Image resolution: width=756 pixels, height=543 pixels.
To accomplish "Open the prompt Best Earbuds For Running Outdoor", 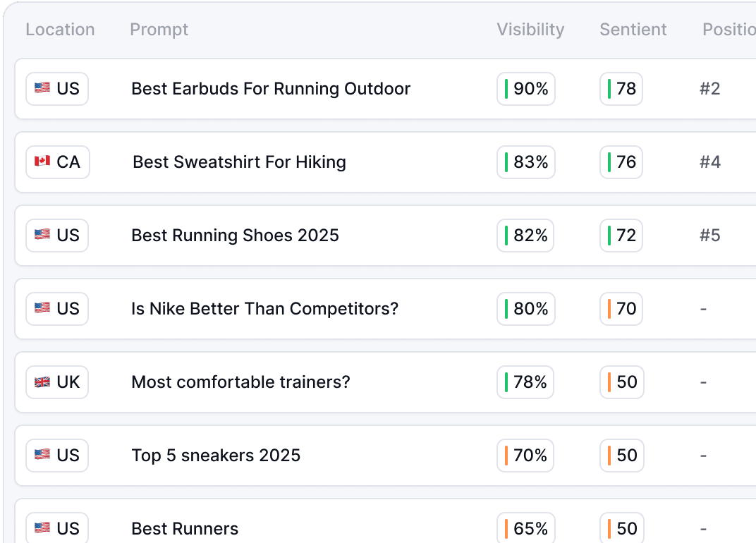I will [271, 89].
